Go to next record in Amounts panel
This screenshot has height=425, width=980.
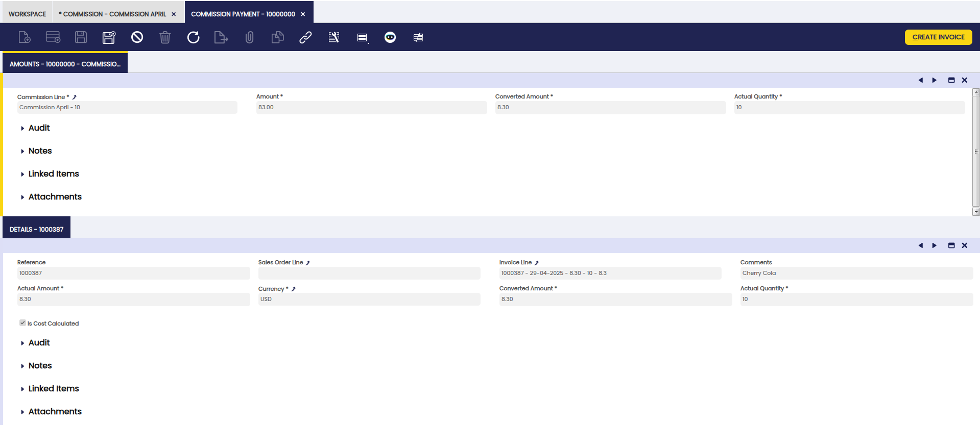pos(935,80)
